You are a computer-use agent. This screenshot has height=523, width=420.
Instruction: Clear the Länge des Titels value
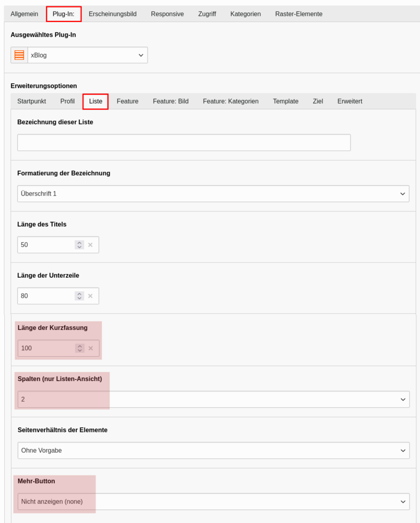(x=90, y=245)
